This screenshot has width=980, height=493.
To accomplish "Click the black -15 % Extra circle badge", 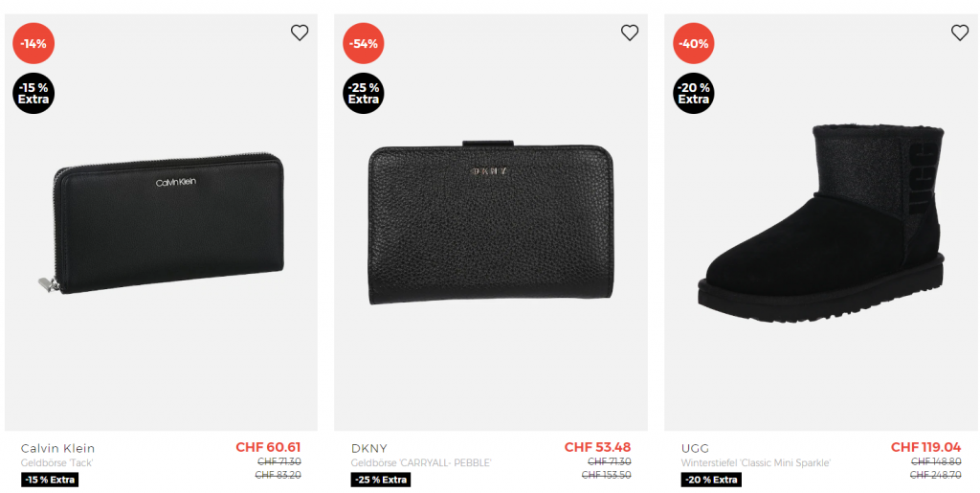I will pyautogui.click(x=33, y=93).
